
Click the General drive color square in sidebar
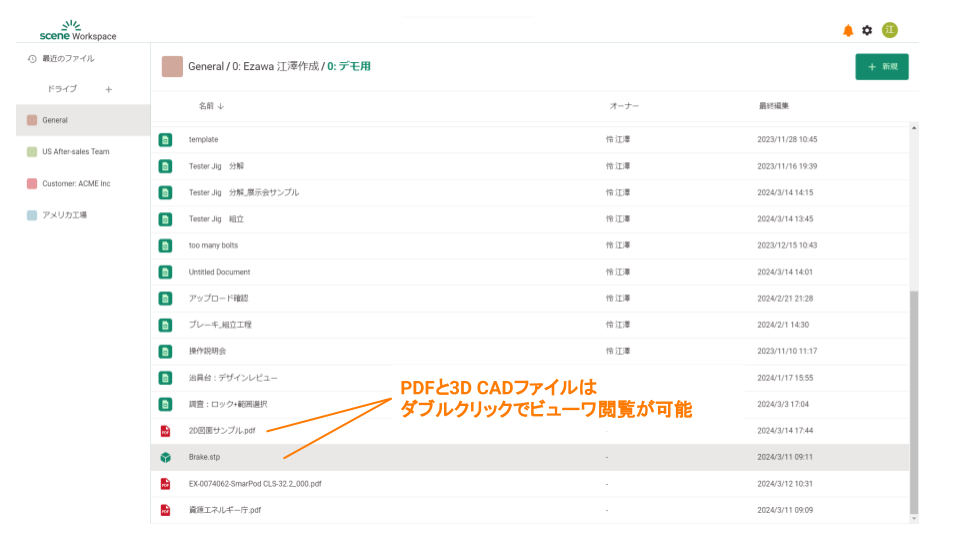tap(32, 120)
